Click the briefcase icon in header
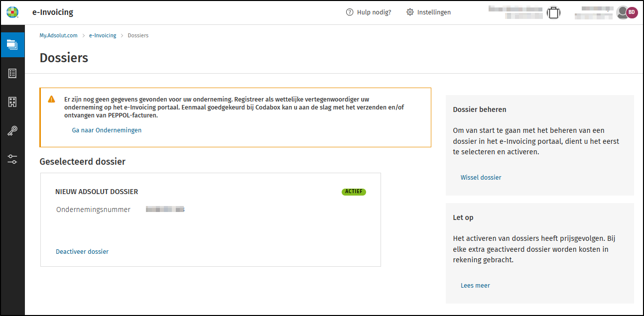644x316 pixels. coord(553,13)
